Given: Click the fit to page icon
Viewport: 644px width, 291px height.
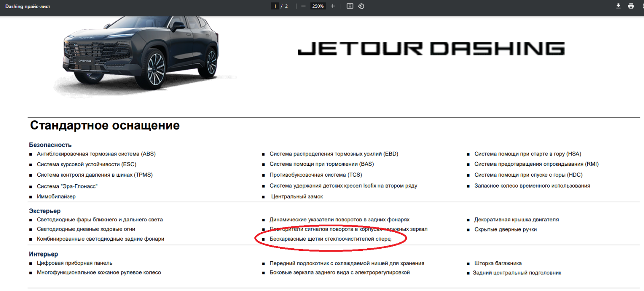Looking at the screenshot, I should pos(350,6).
